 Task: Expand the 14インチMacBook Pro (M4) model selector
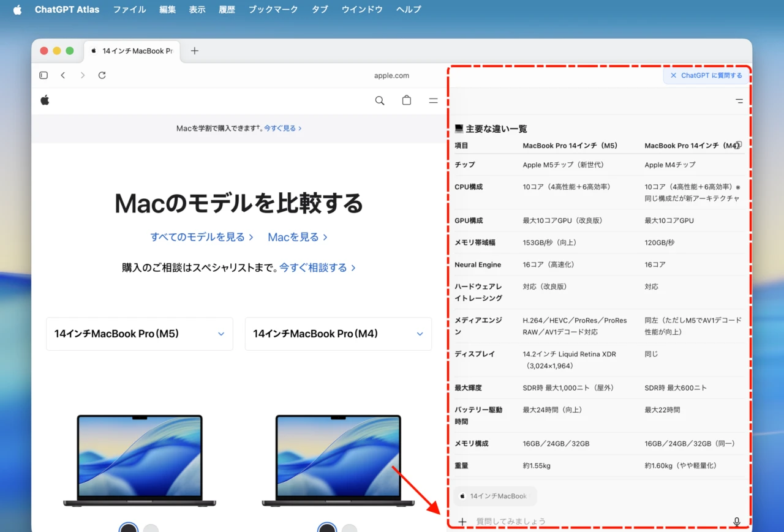click(420, 334)
